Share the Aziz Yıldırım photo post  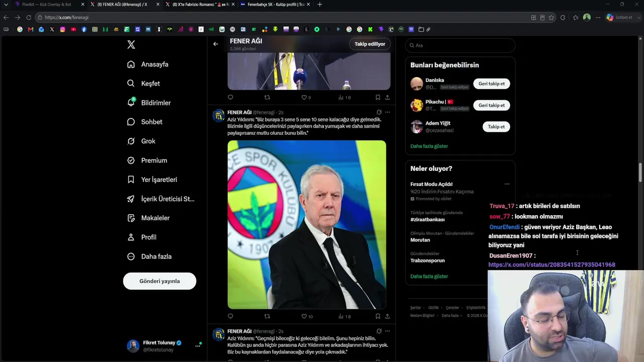pyautogui.click(x=387, y=316)
